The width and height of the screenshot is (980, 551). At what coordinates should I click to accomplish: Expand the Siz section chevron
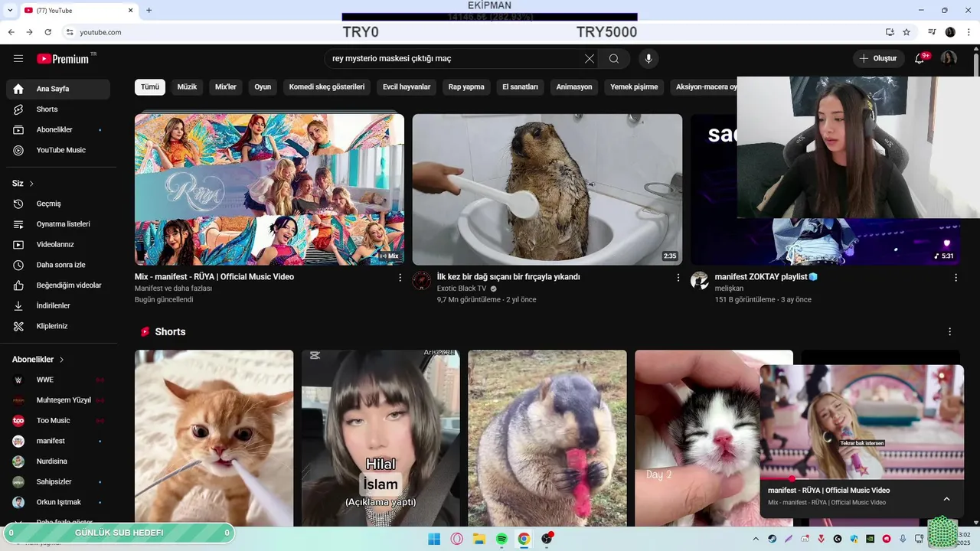tap(31, 184)
